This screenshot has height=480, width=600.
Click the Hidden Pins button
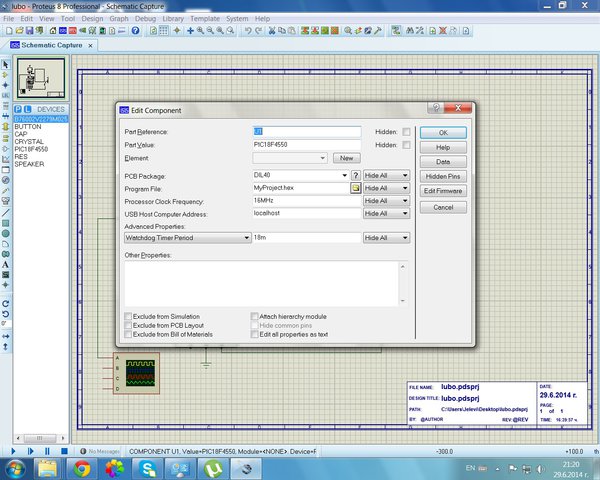coord(443,176)
